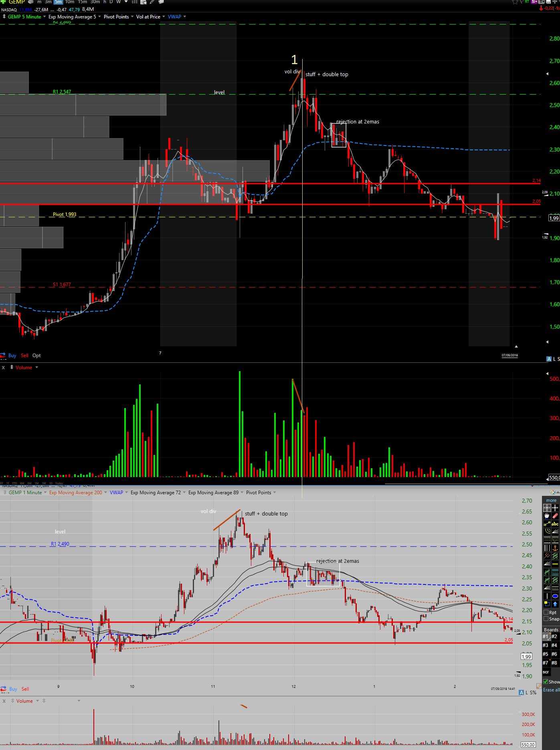Click Erase all drawings link
Screen dimensions: 560x750
(x=551, y=690)
